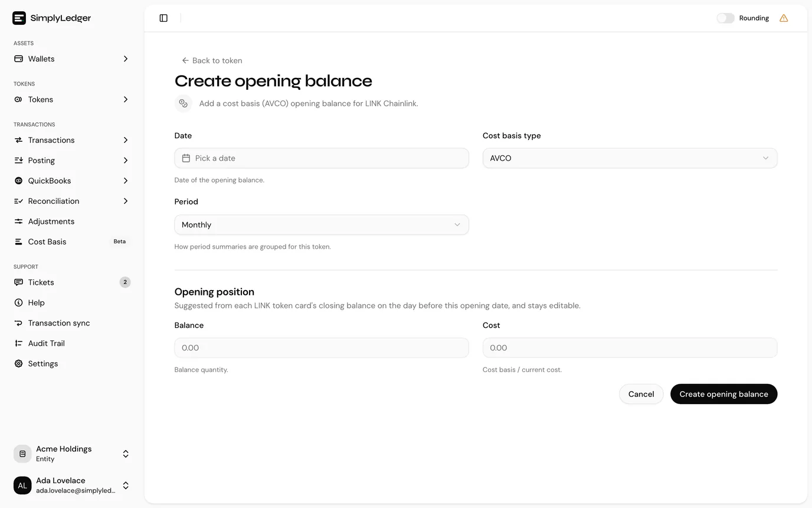Go to Adjustments page
812x508 pixels.
[x=72, y=222]
